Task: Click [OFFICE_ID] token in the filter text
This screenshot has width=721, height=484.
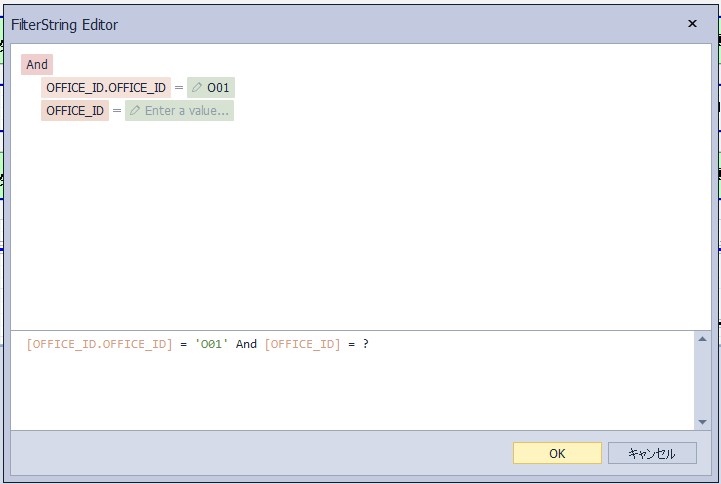Action: click(302, 344)
